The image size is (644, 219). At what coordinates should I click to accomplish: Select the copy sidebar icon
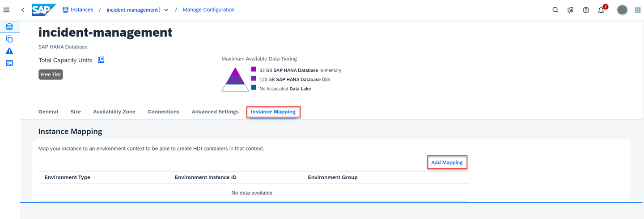point(9,39)
